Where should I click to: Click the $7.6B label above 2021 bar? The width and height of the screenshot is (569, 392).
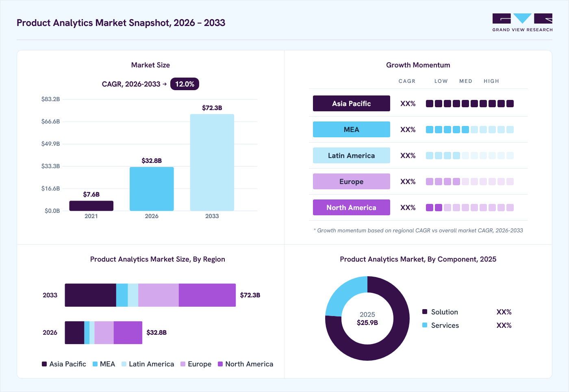91,195
